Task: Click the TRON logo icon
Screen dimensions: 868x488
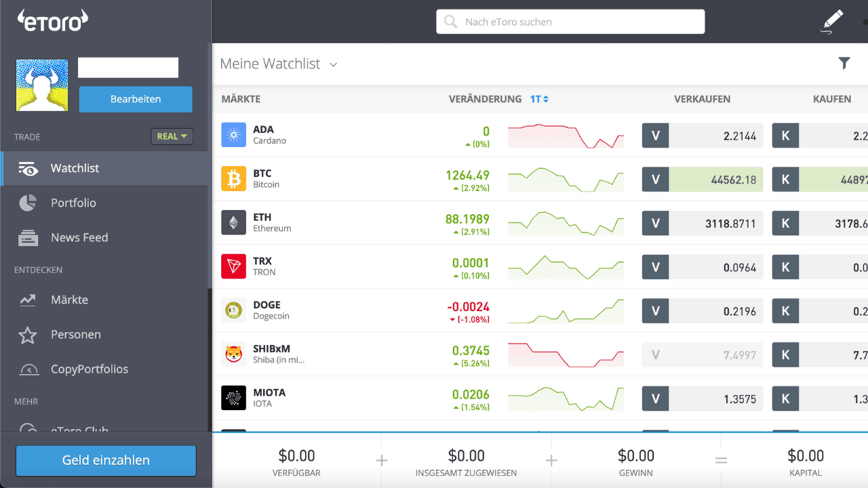Action: (233, 266)
